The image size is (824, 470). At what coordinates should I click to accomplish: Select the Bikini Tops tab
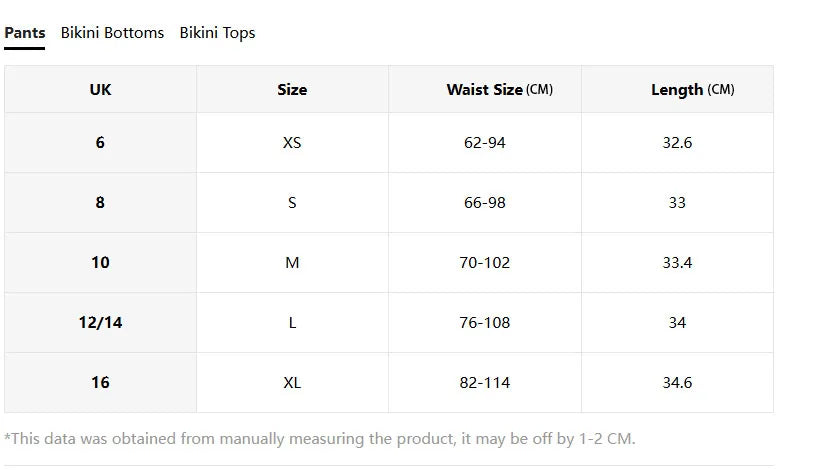218,33
